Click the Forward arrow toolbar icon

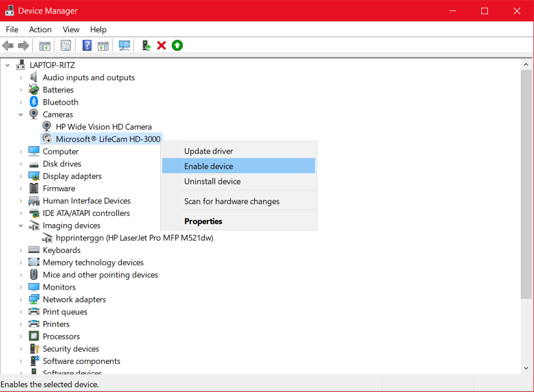point(24,46)
